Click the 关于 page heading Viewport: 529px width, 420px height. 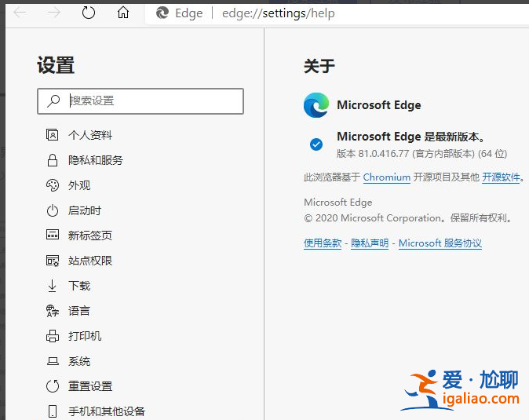click(x=319, y=65)
